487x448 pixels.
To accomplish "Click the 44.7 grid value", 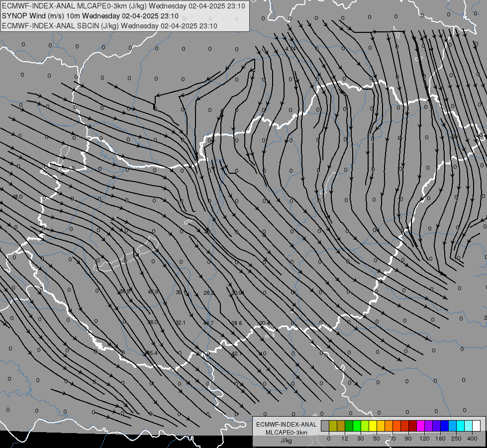I will tap(208, 323).
